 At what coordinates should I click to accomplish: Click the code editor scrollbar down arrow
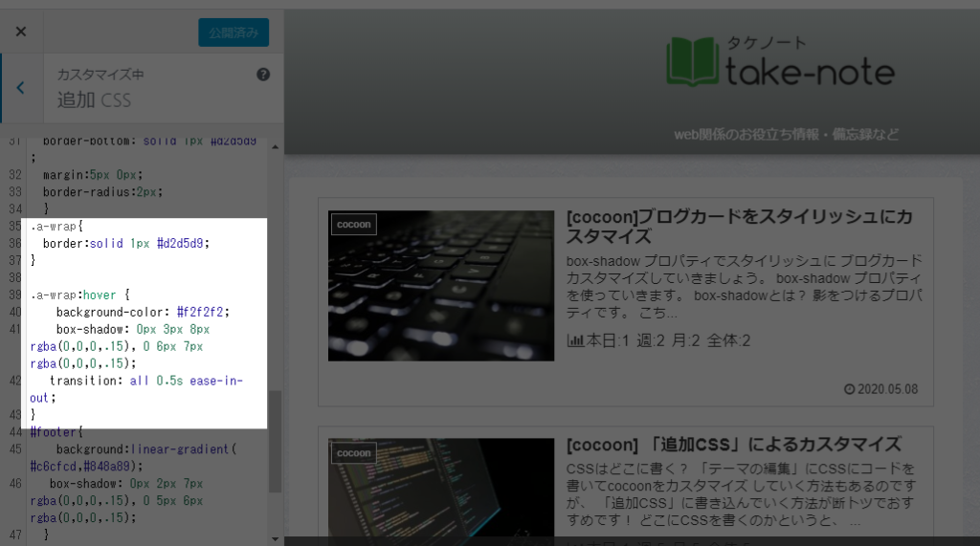click(275, 538)
